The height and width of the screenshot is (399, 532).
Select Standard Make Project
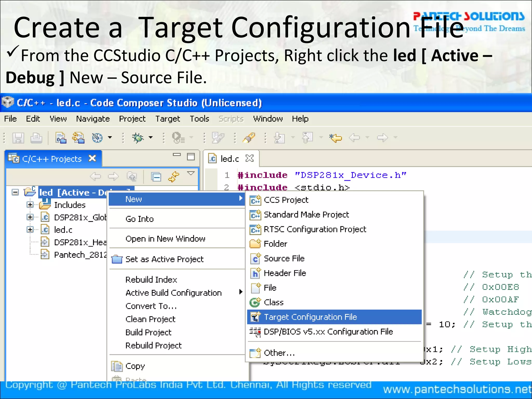click(334, 215)
